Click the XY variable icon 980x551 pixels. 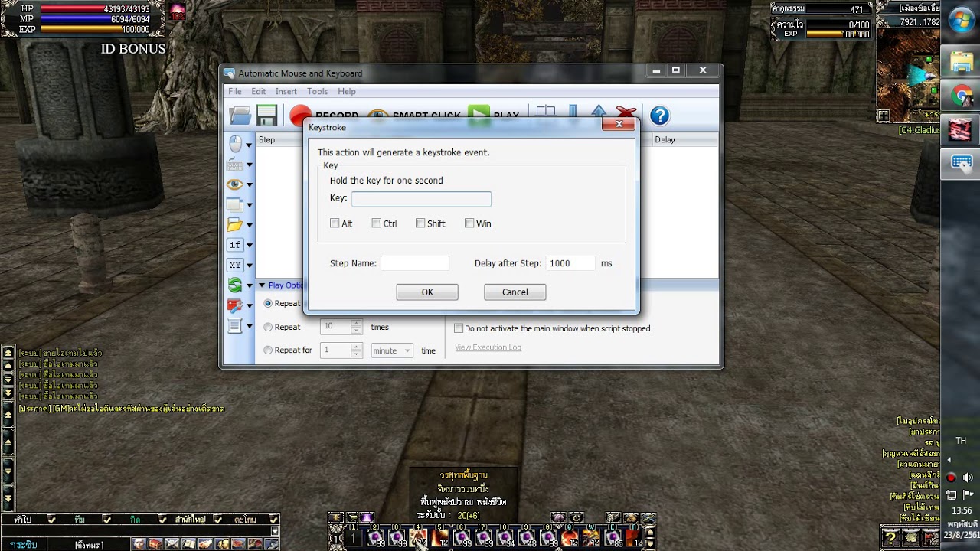(x=235, y=266)
